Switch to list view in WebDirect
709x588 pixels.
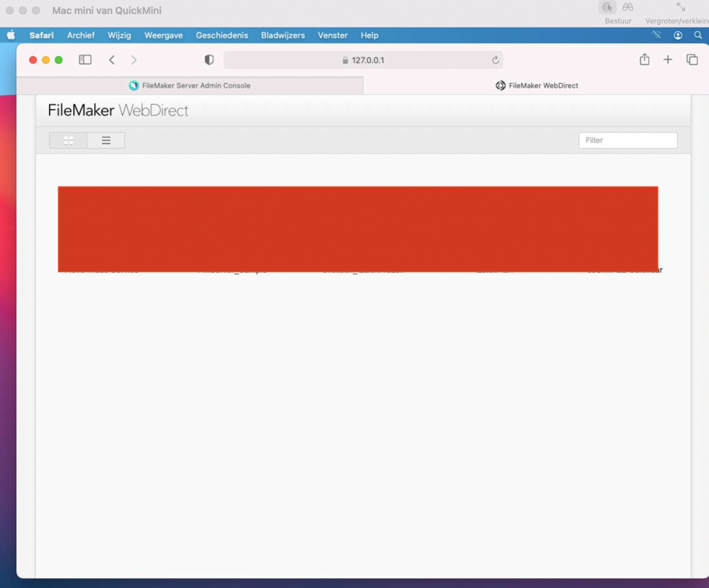[x=106, y=140]
